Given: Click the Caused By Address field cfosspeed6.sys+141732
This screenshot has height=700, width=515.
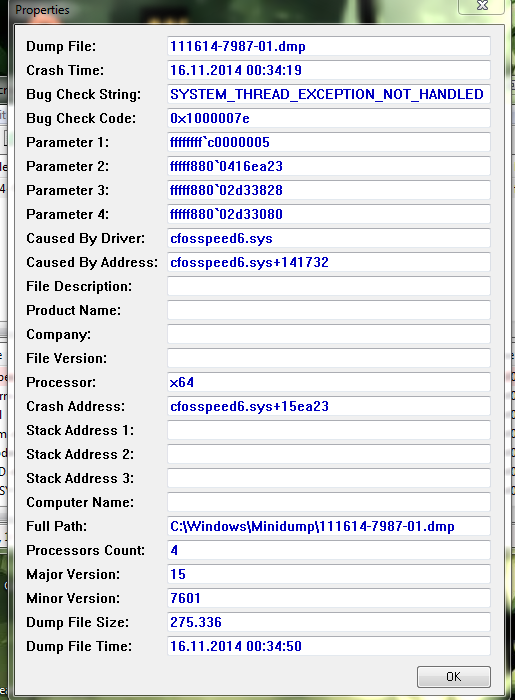Looking at the screenshot, I should pos(329,262).
